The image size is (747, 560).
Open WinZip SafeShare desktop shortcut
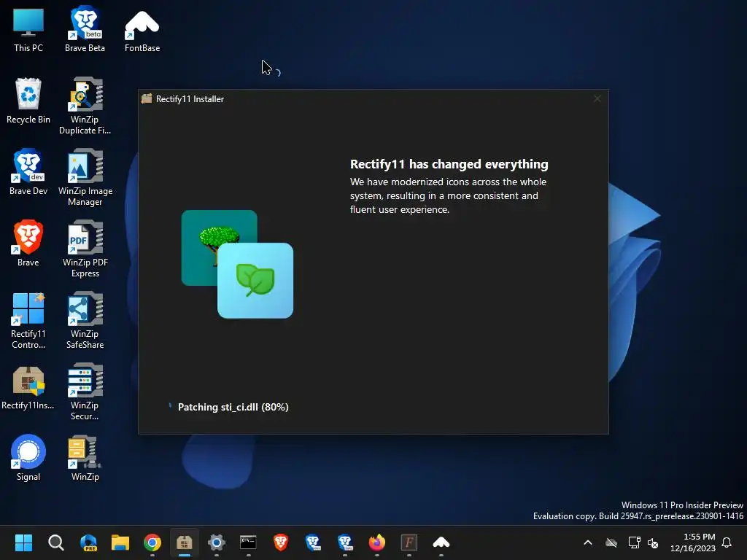(x=85, y=320)
